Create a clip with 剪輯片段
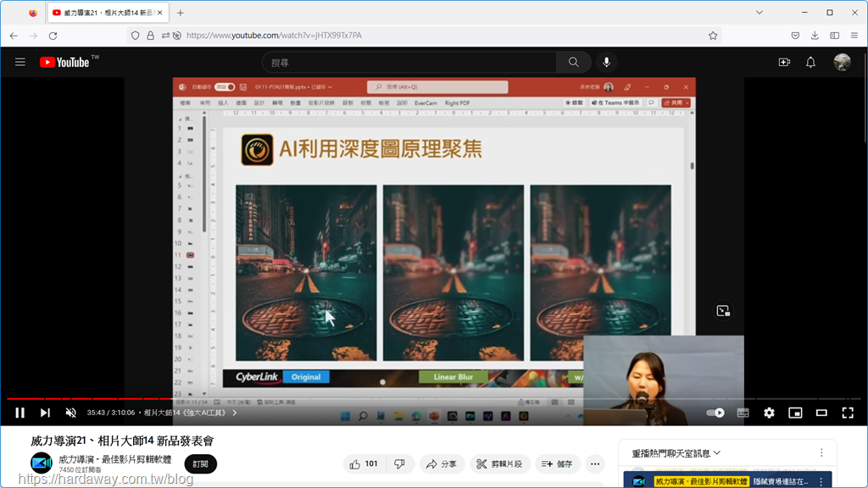The width and height of the screenshot is (868, 488). click(x=500, y=464)
